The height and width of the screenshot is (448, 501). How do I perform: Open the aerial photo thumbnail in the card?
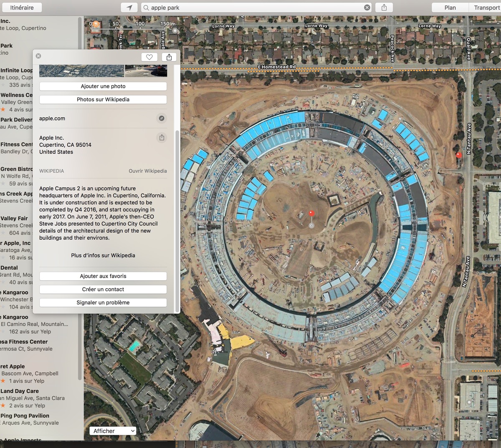point(82,71)
